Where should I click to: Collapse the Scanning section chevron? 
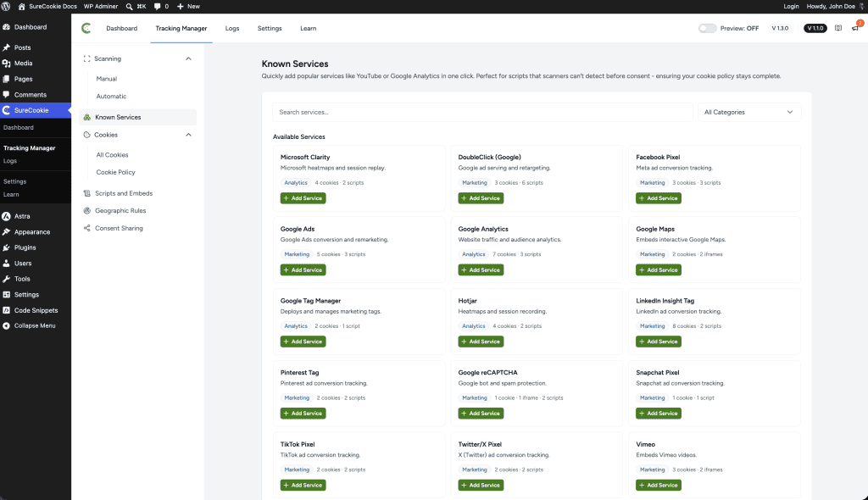(188, 58)
